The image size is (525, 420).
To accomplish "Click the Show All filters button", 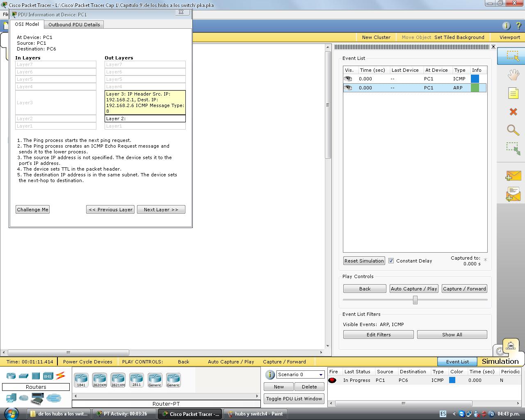I will pos(452,335).
